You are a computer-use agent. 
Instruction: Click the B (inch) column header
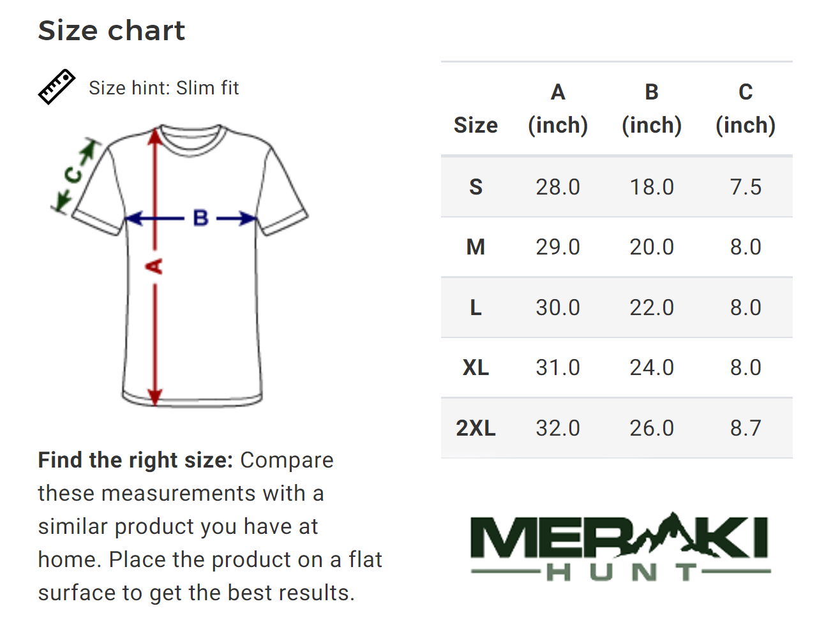tap(652, 108)
